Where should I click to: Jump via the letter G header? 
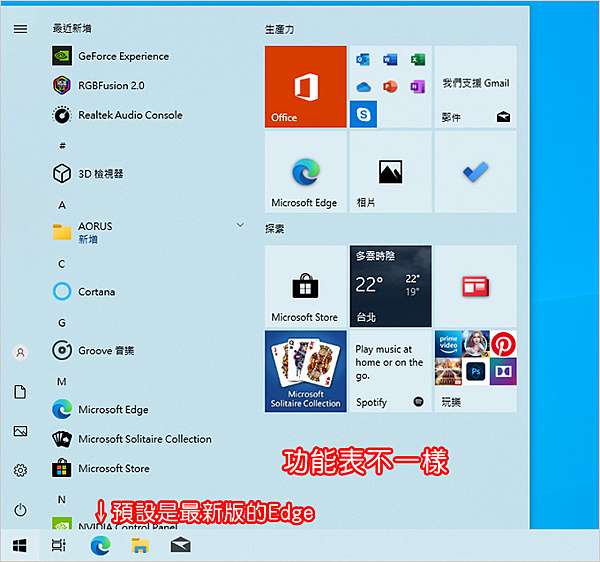62,323
